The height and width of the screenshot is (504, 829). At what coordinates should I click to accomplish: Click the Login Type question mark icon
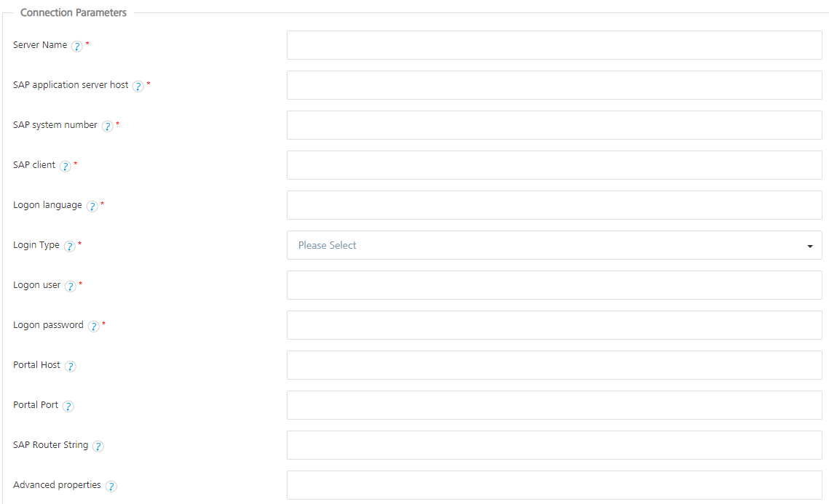click(x=69, y=245)
